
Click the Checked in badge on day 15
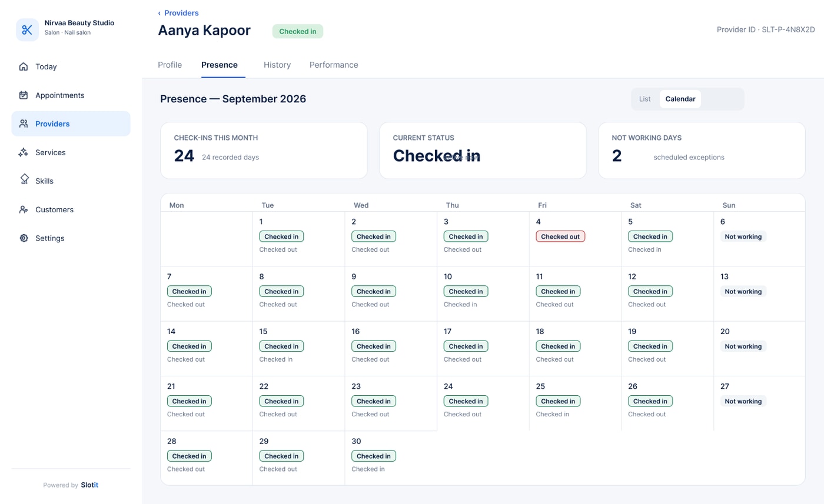(281, 346)
